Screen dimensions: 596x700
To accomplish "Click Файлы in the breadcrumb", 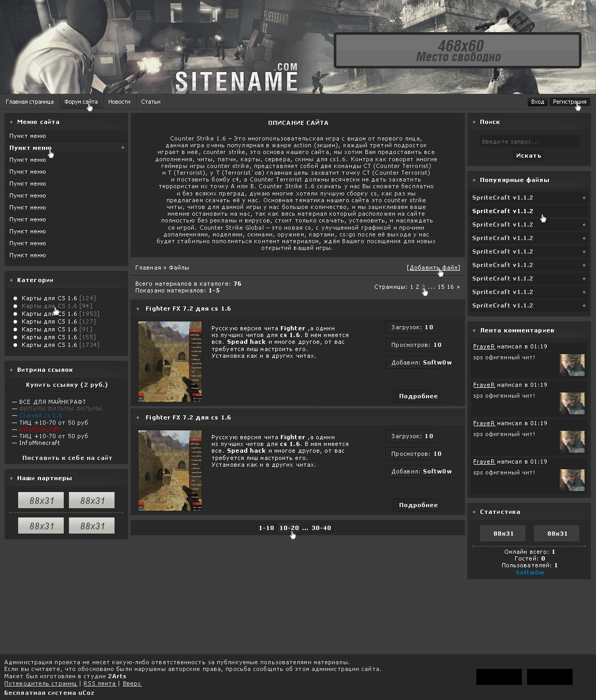I will click(179, 268).
